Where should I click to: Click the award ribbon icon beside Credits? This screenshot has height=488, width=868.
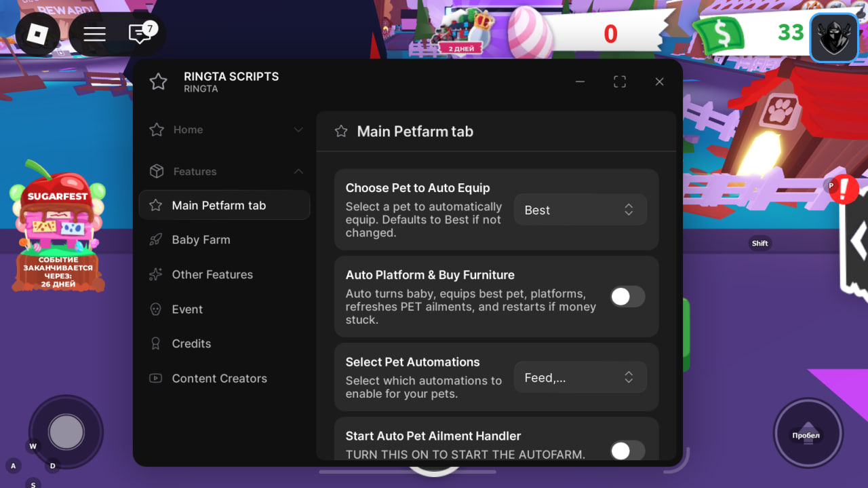(x=156, y=343)
